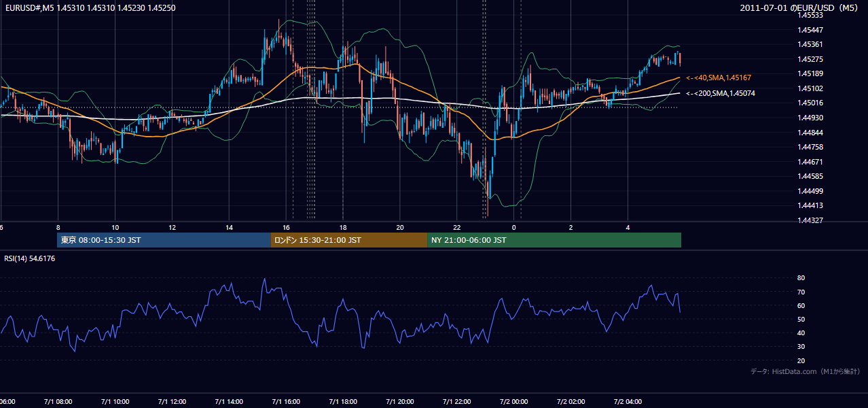Click hour tick 14 under price chart

pos(230,227)
